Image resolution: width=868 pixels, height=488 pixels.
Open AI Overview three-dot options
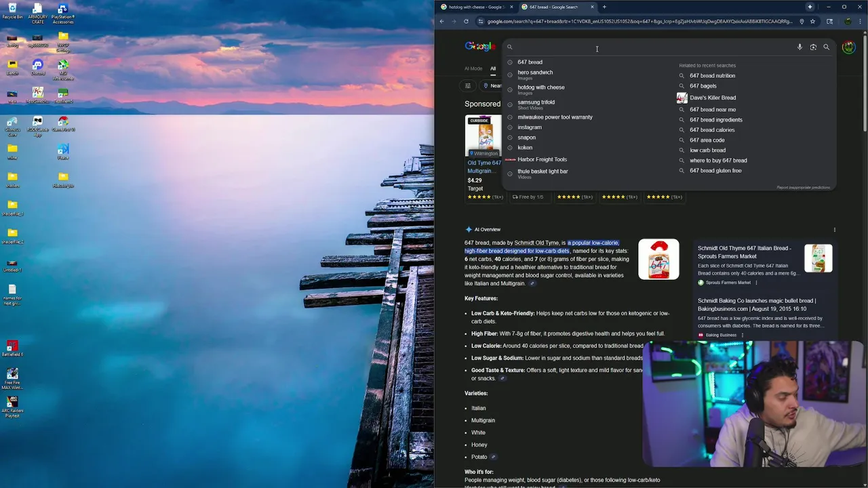(x=834, y=230)
